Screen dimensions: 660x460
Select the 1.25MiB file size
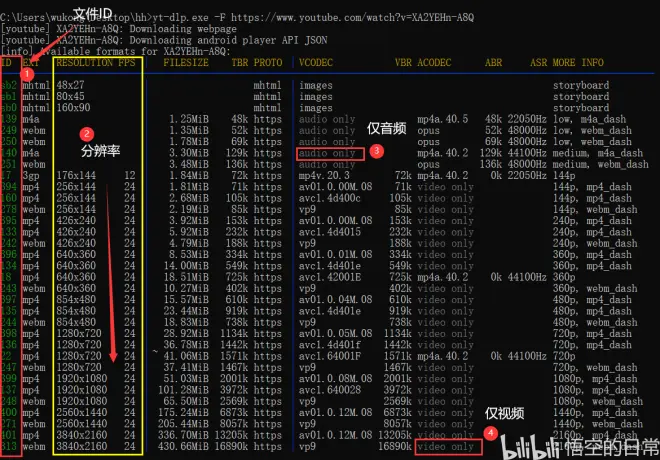click(189, 119)
